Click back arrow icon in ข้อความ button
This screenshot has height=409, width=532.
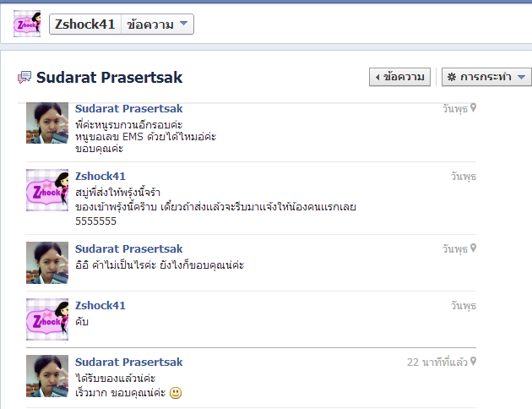pos(377,78)
